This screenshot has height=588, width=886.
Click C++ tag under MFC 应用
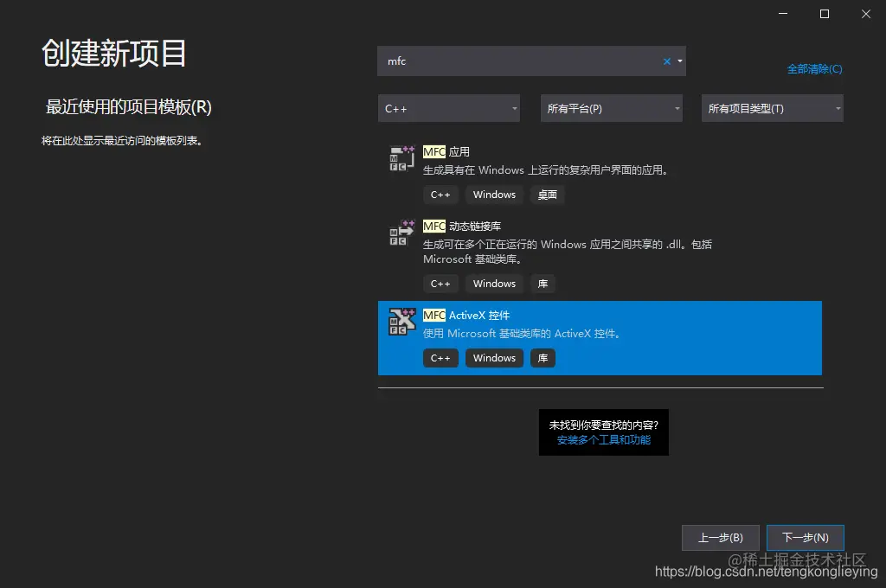[x=440, y=195]
